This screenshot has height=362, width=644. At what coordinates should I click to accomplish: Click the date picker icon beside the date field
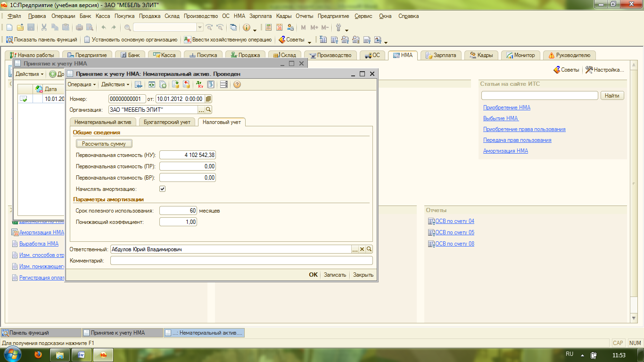[208, 99]
